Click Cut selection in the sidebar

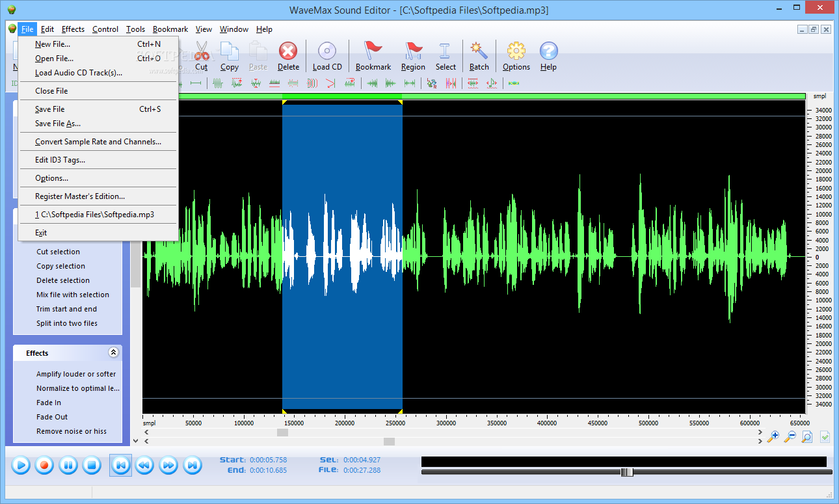point(59,252)
